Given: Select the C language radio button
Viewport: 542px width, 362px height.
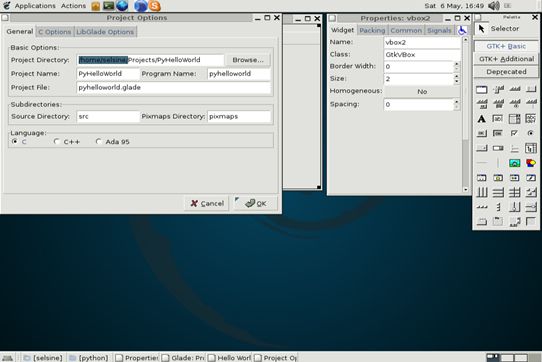Looking at the screenshot, I should [x=15, y=141].
